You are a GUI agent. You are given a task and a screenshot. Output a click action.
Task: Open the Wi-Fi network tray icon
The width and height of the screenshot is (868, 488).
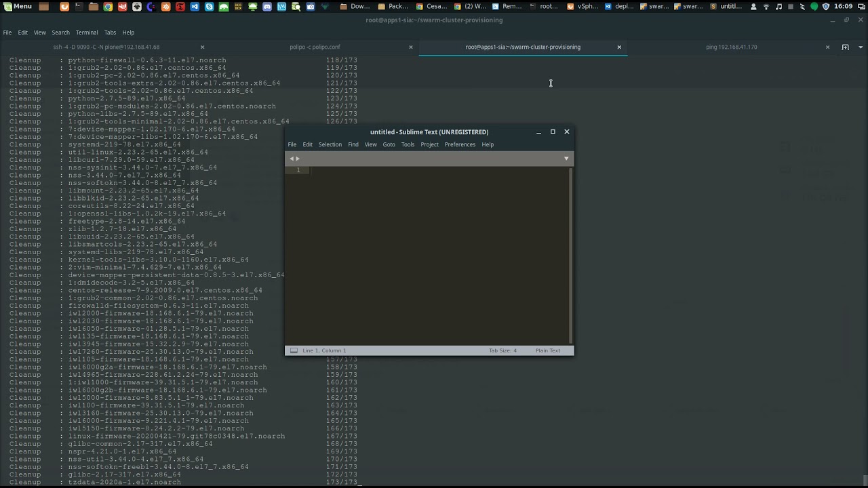click(766, 6)
